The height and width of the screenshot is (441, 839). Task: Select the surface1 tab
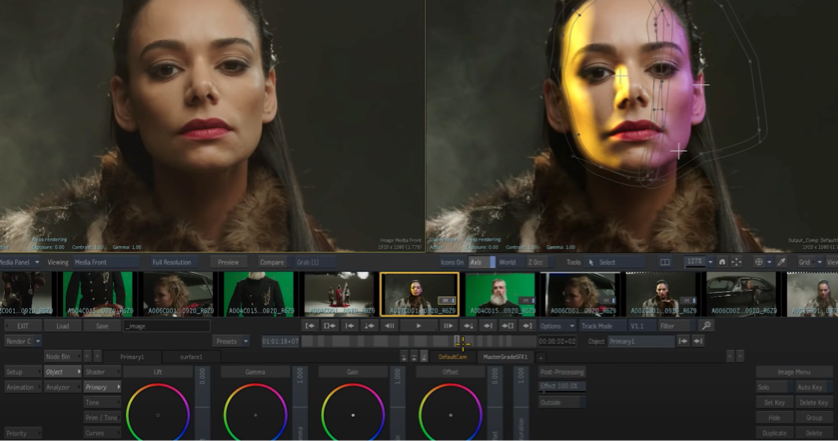click(191, 356)
